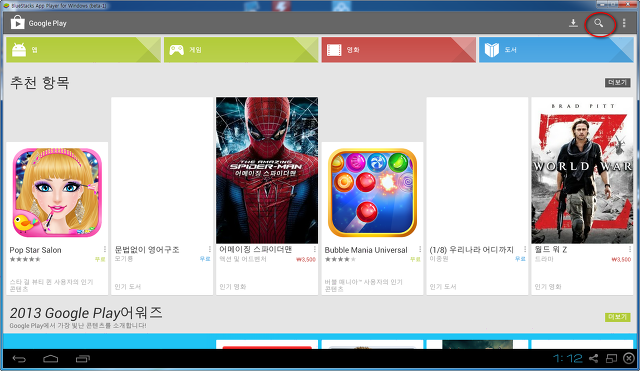Click green 더보기 button next to 2013 Google Play
The width and height of the screenshot is (640, 371).
(617, 317)
